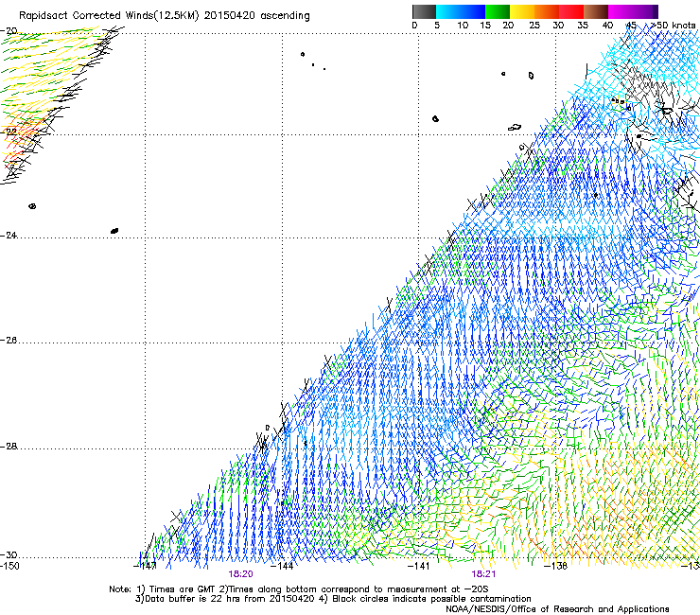Click the -141 longitude axis label
Viewport: 700px width, 615px height.
pos(419,567)
